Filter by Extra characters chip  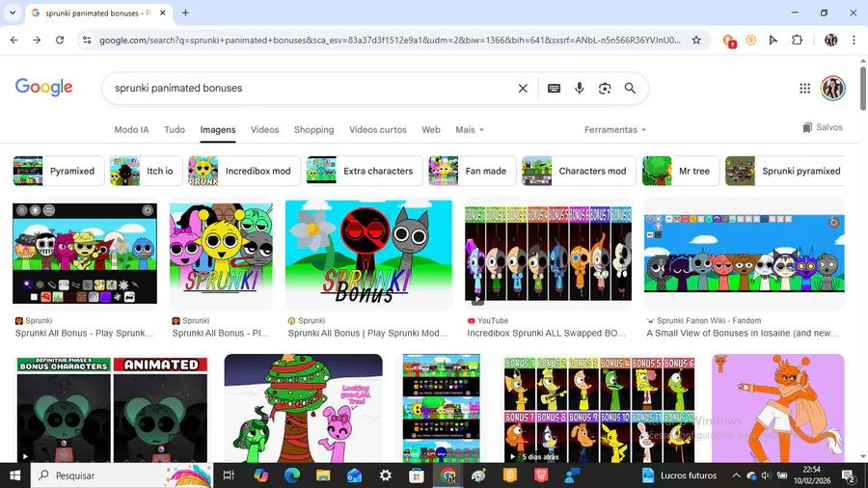[365, 171]
